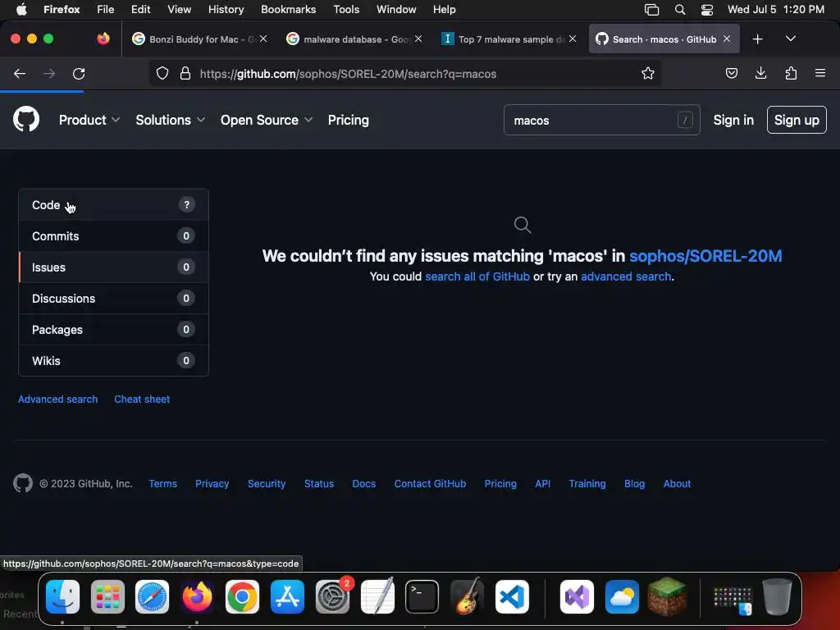Close the Search macos GitHub tab

click(x=727, y=39)
